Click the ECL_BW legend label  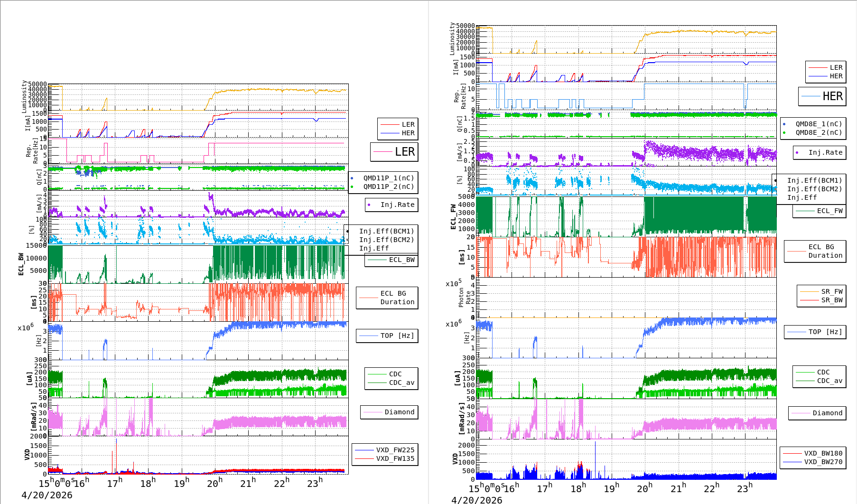pos(401,260)
